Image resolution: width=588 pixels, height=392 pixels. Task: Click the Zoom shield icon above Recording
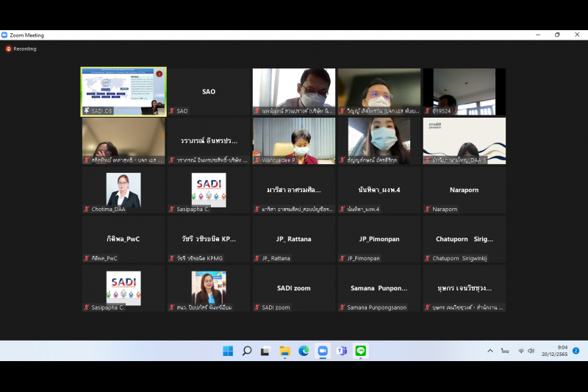pos(4,35)
